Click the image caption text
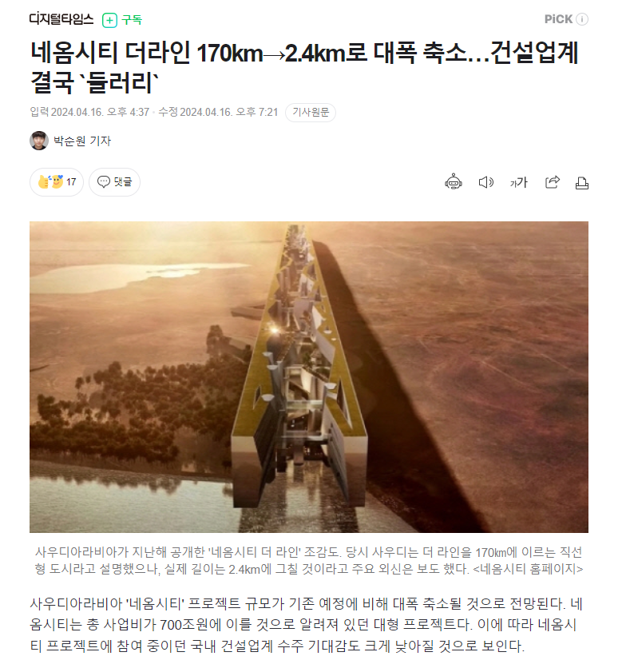 [x=309, y=561]
